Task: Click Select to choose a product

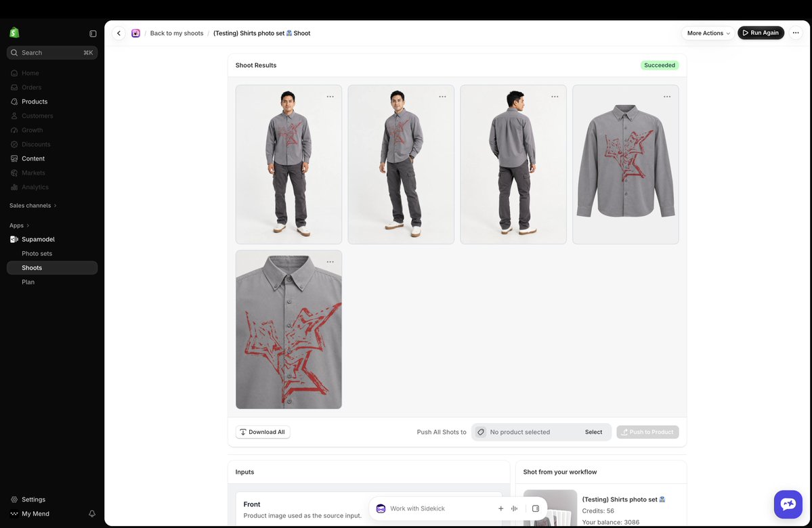Action: pos(593,432)
